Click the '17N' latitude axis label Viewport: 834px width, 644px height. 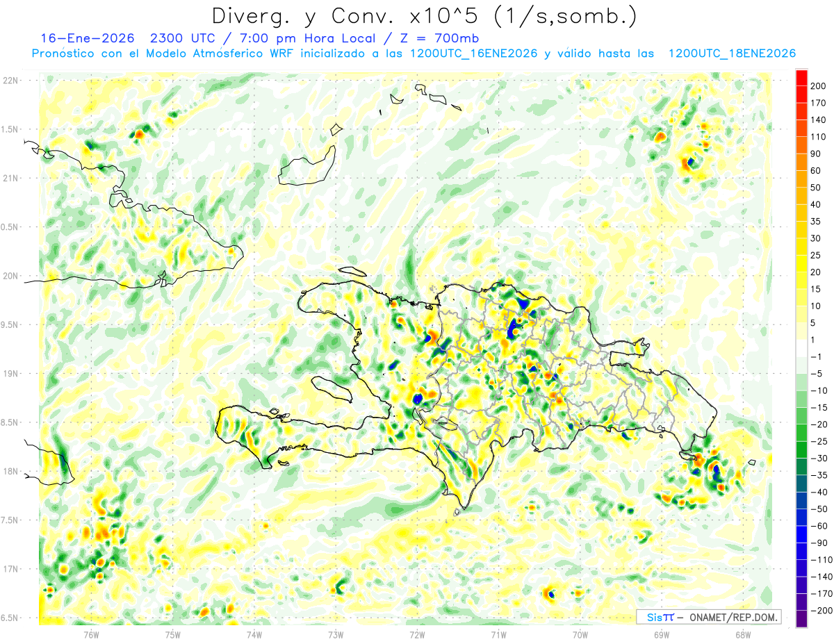click(10, 569)
